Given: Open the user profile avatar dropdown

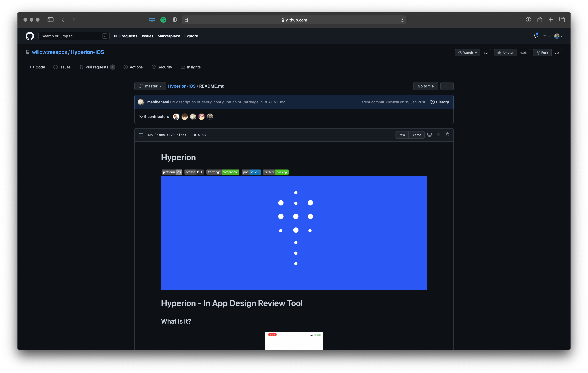Looking at the screenshot, I should pos(558,36).
